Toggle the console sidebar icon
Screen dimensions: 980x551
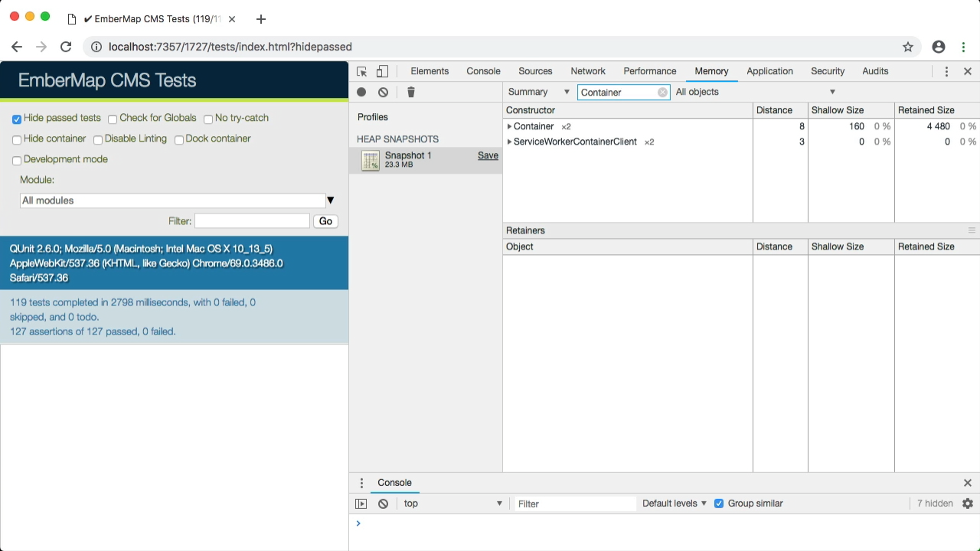pyautogui.click(x=361, y=504)
